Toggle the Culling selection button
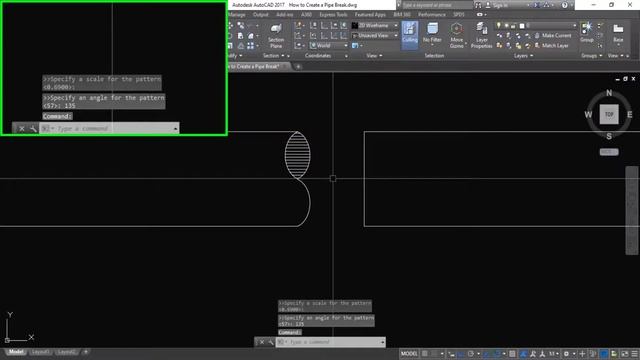Image resolution: width=640 pixels, height=360 pixels. [410, 35]
